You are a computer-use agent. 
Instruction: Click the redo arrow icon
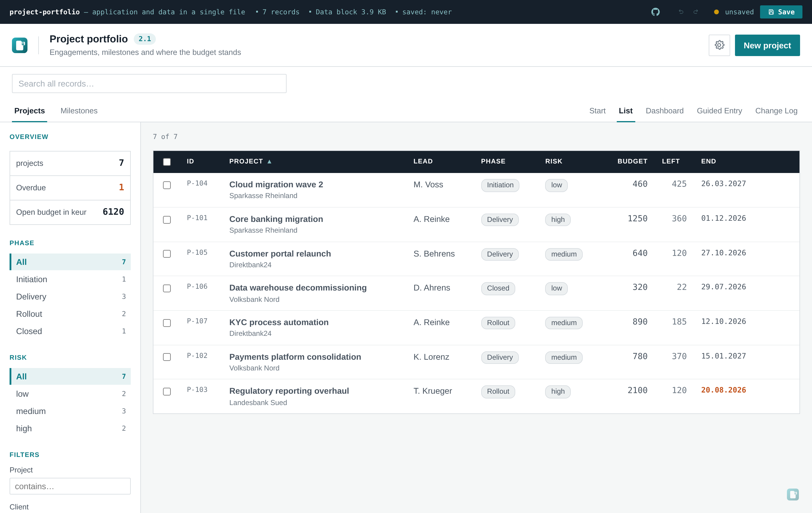coord(695,12)
